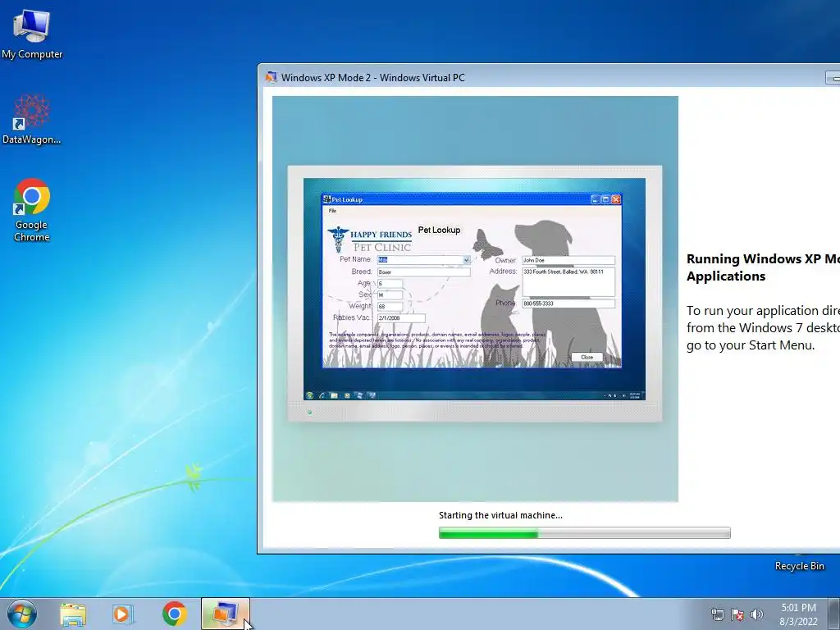Click the Virtual PC title bar icon
The height and width of the screenshot is (630, 840).
(x=272, y=77)
